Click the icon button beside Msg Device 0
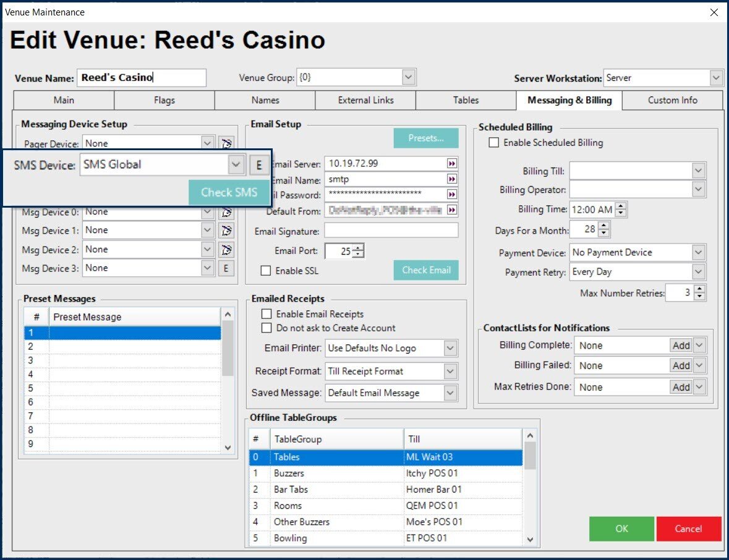This screenshot has width=729, height=560. pos(227,212)
